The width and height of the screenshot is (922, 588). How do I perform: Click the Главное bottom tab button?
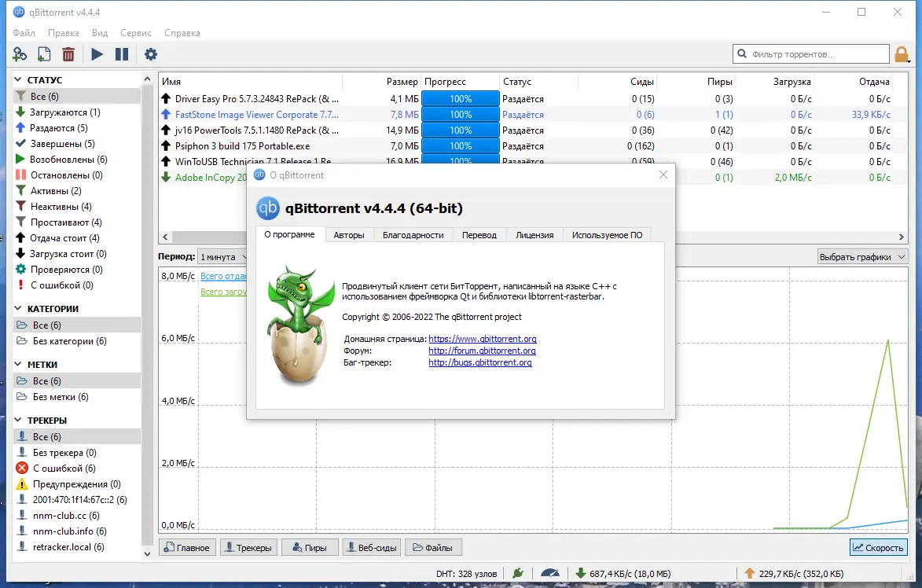point(188,547)
